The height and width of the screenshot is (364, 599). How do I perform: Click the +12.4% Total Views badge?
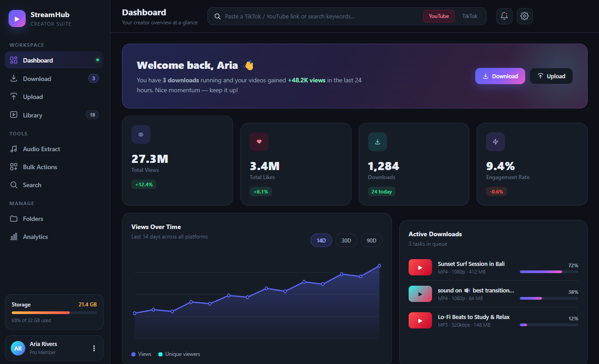pyautogui.click(x=144, y=184)
